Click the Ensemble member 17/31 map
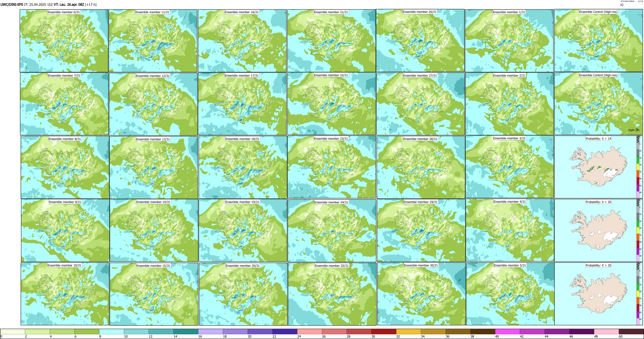 point(242,104)
